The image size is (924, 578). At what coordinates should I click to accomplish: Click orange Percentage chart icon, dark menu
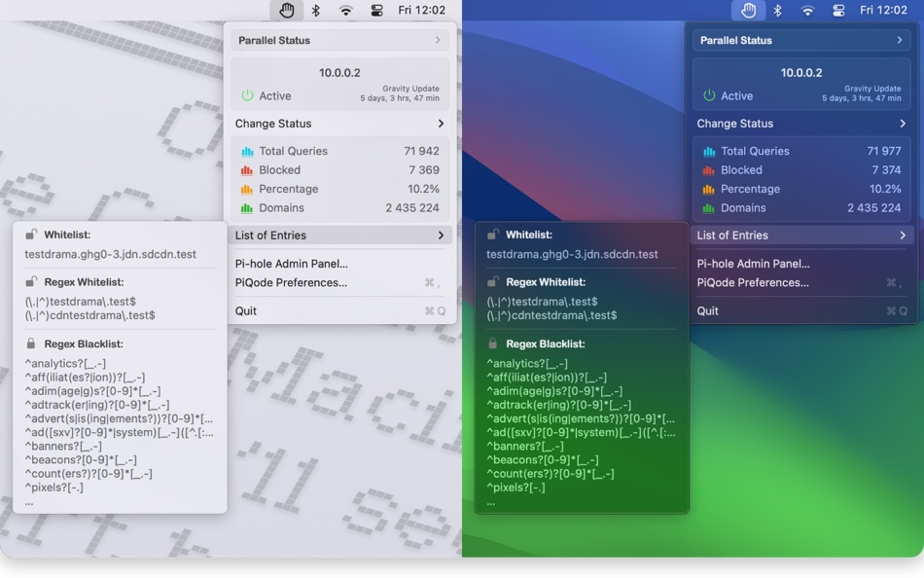click(709, 189)
